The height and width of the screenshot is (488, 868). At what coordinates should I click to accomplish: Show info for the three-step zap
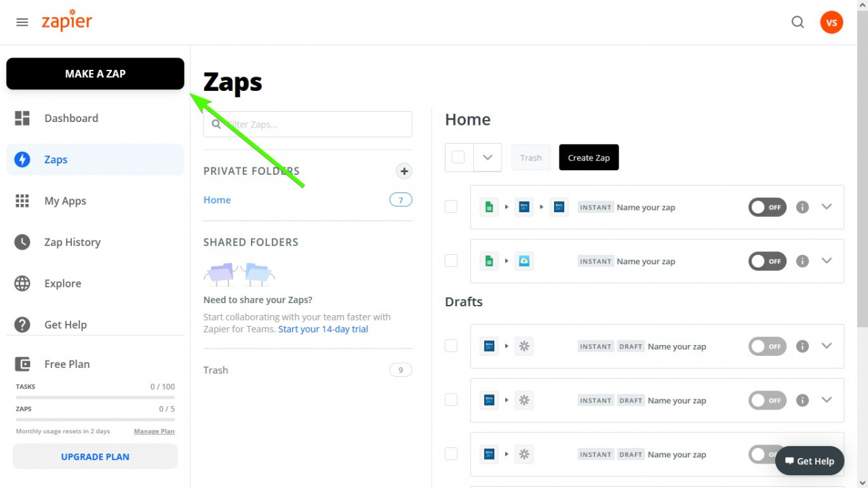[802, 207]
